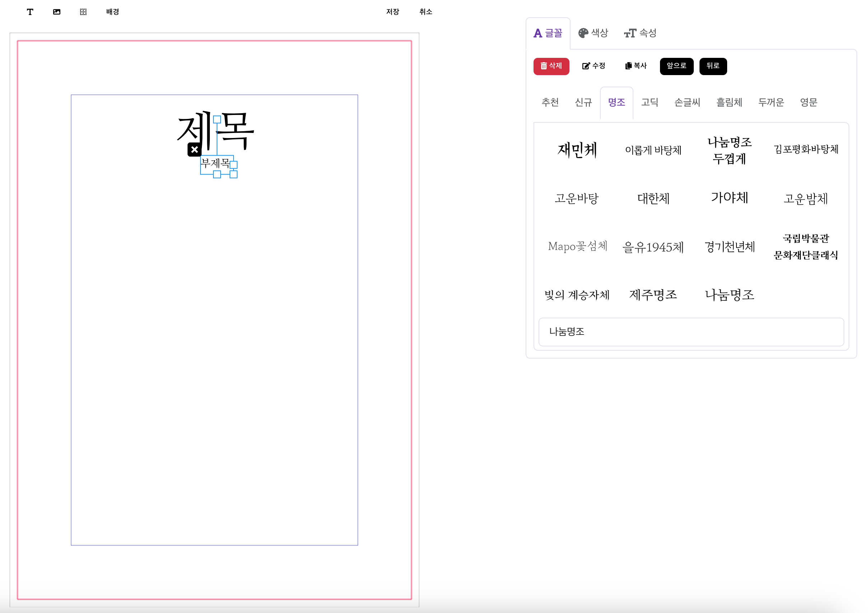Click the 수정 edit button
This screenshot has width=868, height=613.
594,66
